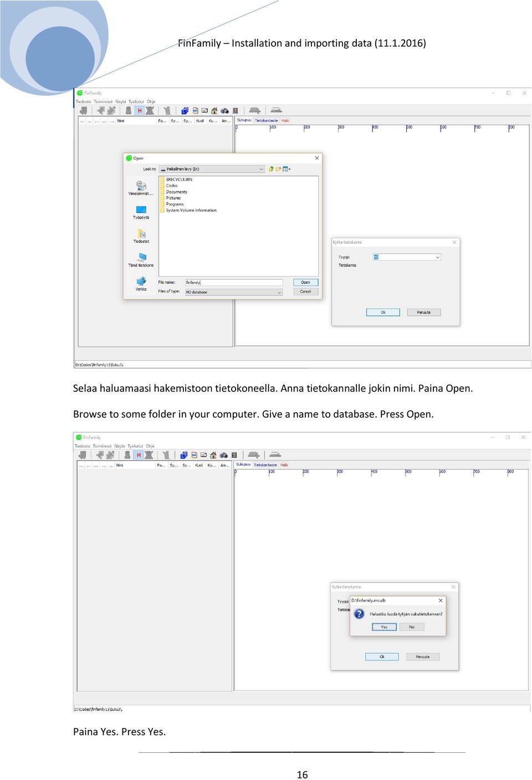The width and height of the screenshot is (532, 780).
Task: Click Open button in file dialog
Action: (305, 282)
